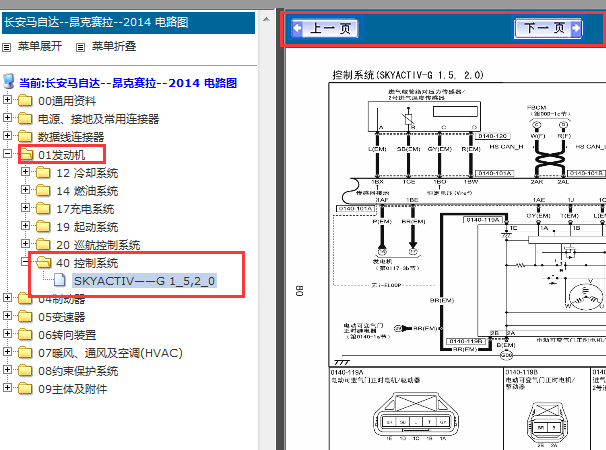Select tree item 电源、接地及常用连接器

pyautogui.click(x=99, y=119)
